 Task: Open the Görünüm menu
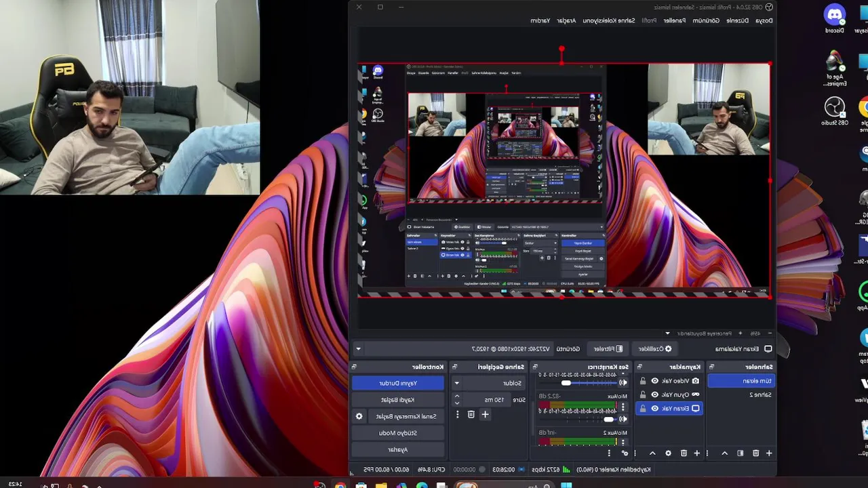point(706,20)
